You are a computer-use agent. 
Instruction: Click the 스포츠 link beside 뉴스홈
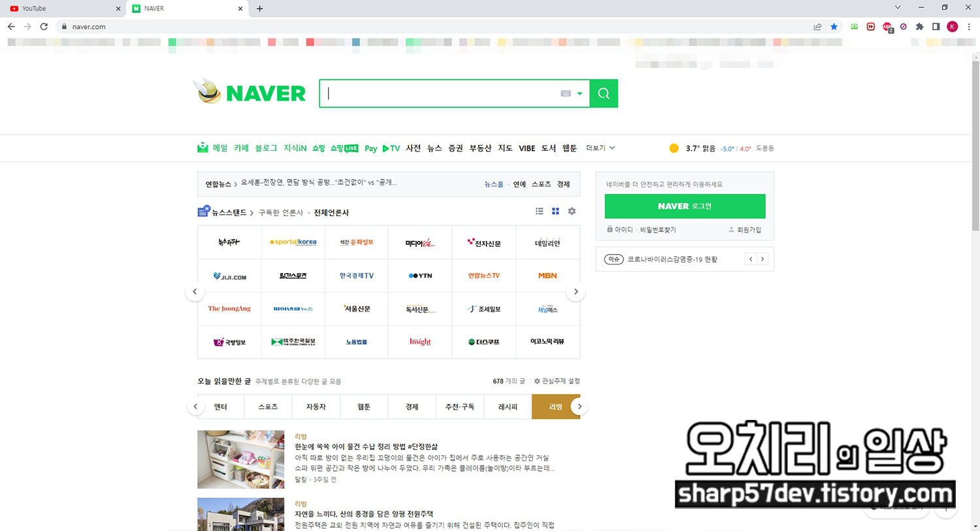[x=541, y=184]
